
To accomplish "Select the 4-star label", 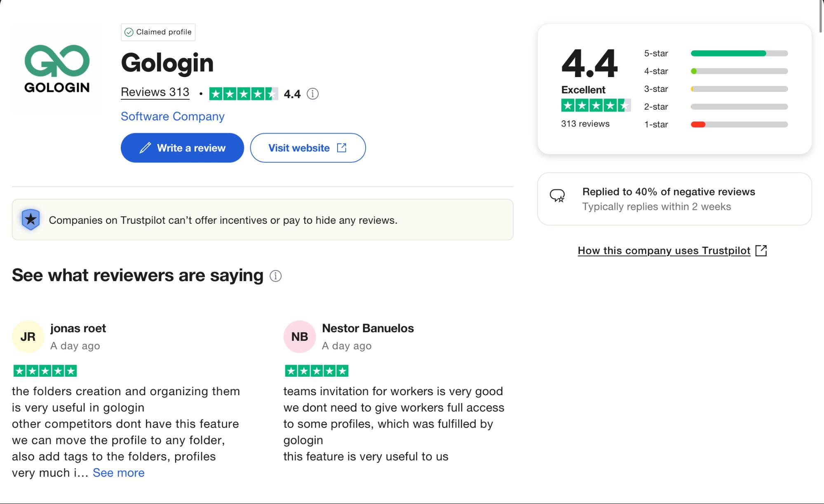I will tap(656, 71).
